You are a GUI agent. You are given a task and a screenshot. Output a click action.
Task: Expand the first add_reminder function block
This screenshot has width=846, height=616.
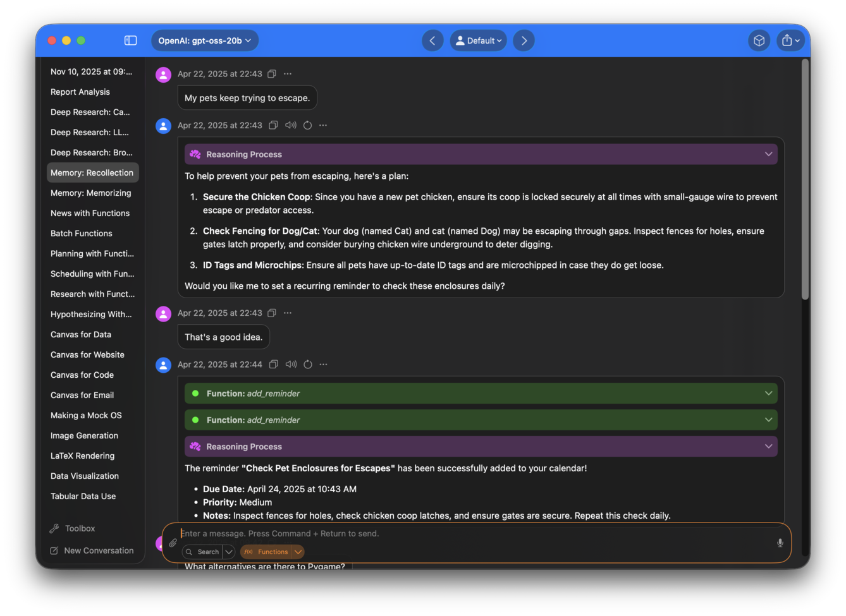481,394
